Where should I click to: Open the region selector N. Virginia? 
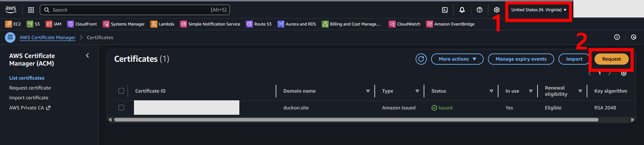point(539,10)
